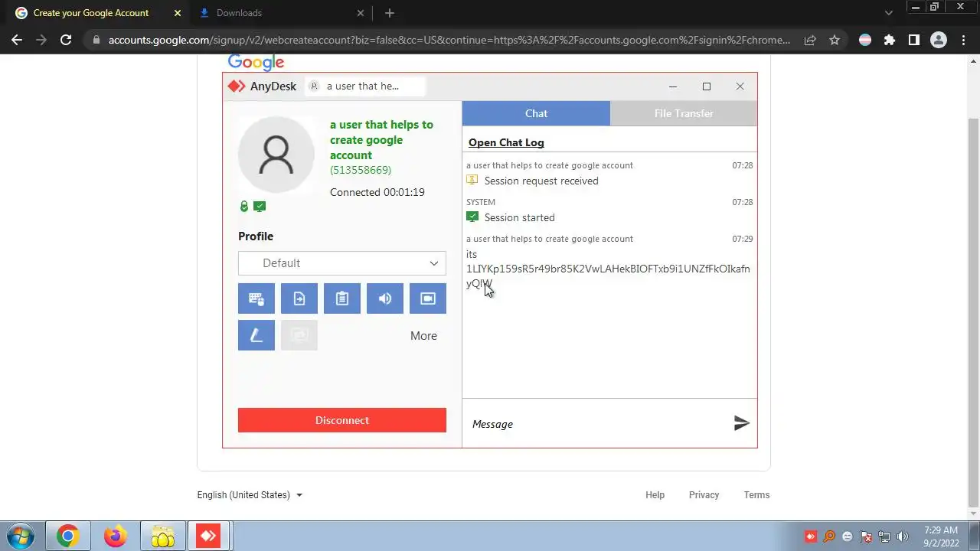Click the AnyDesk session tab 'a user that he...'

(364, 86)
